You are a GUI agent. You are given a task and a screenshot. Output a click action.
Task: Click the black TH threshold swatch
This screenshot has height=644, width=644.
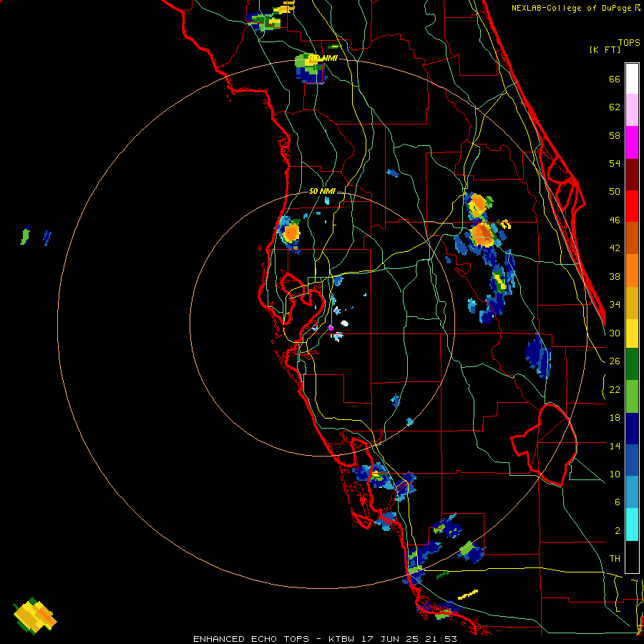click(632, 557)
